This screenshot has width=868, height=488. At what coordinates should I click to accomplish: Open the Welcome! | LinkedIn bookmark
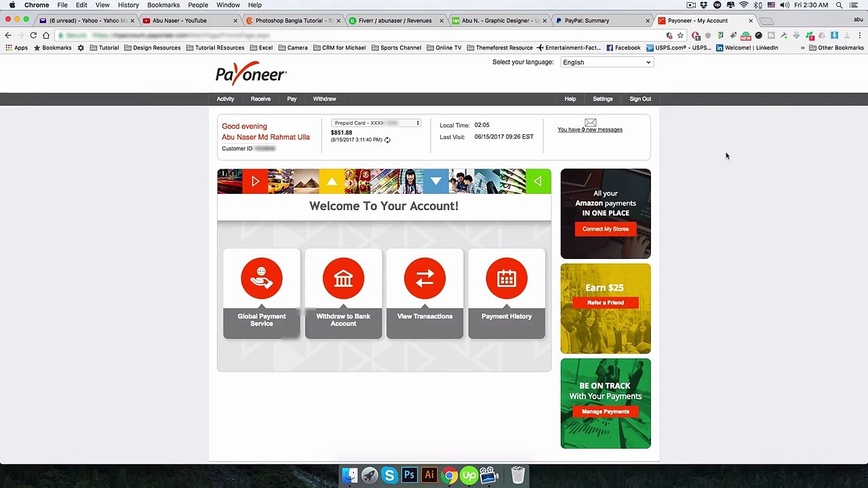pyautogui.click(x=747, y=48)
